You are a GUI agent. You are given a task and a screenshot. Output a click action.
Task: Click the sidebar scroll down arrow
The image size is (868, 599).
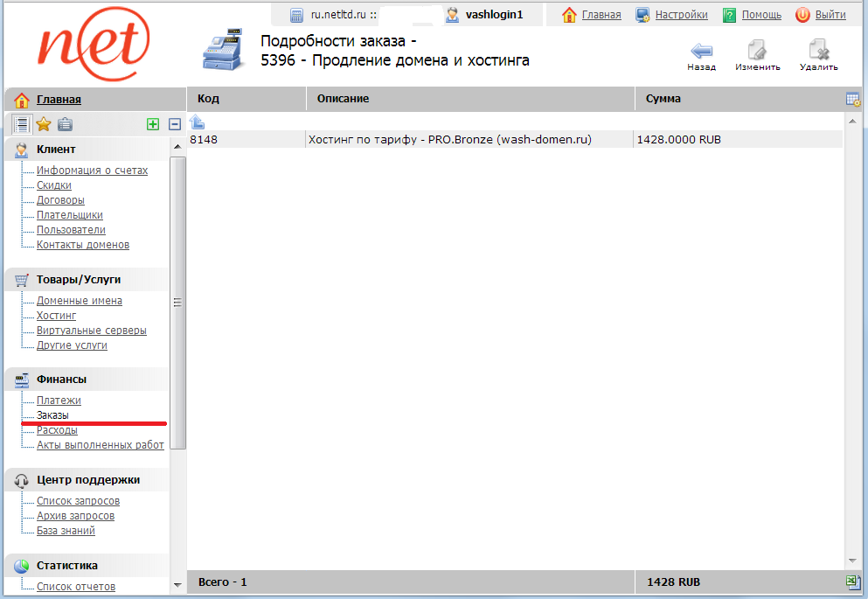tap(177, 584)
